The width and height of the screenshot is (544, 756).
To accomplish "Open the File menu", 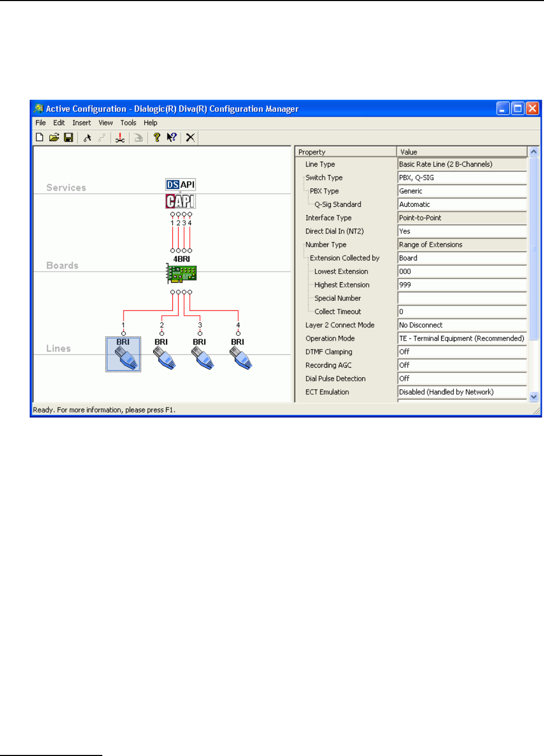I will click(x=41, y=123).
